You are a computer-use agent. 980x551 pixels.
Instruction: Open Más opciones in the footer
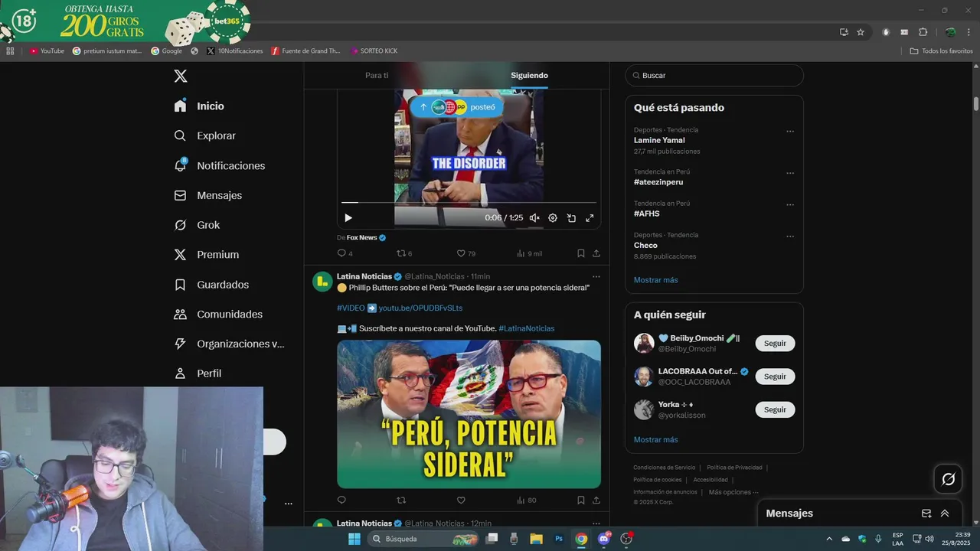pyautogui.click(x=733, y=492)
